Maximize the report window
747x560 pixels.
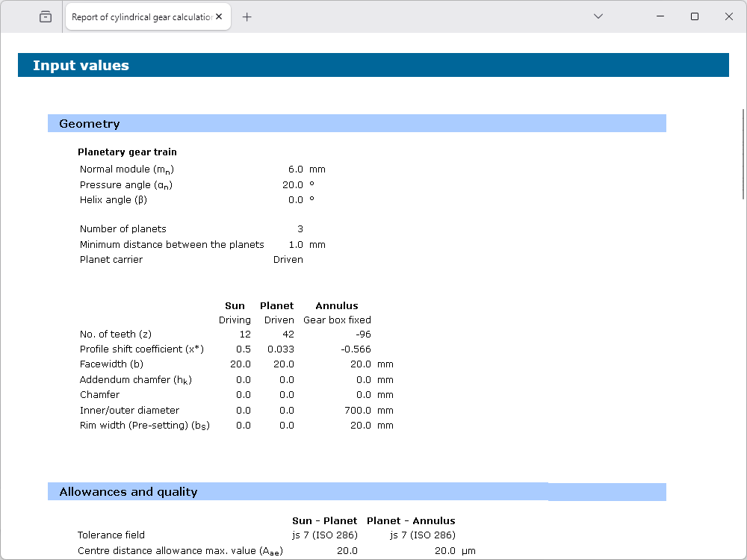695,16
